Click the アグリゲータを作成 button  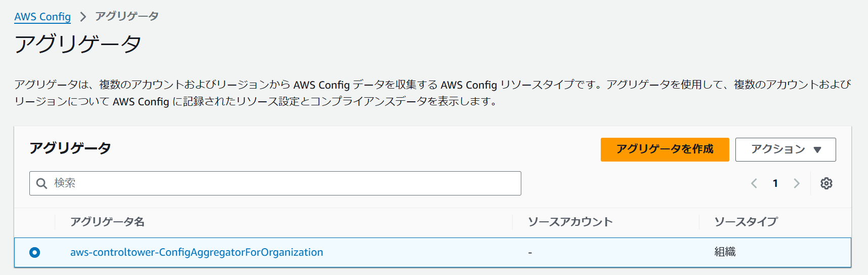[665, 149]
